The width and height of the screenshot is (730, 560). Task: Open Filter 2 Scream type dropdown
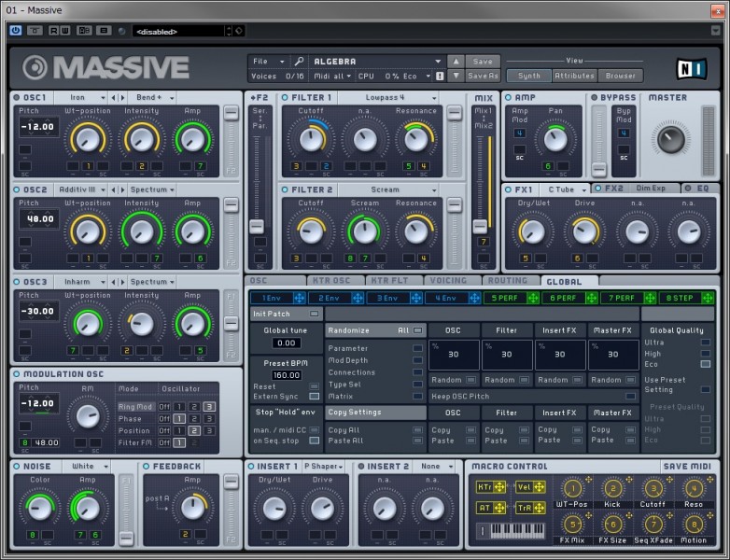tap(388, 189)
